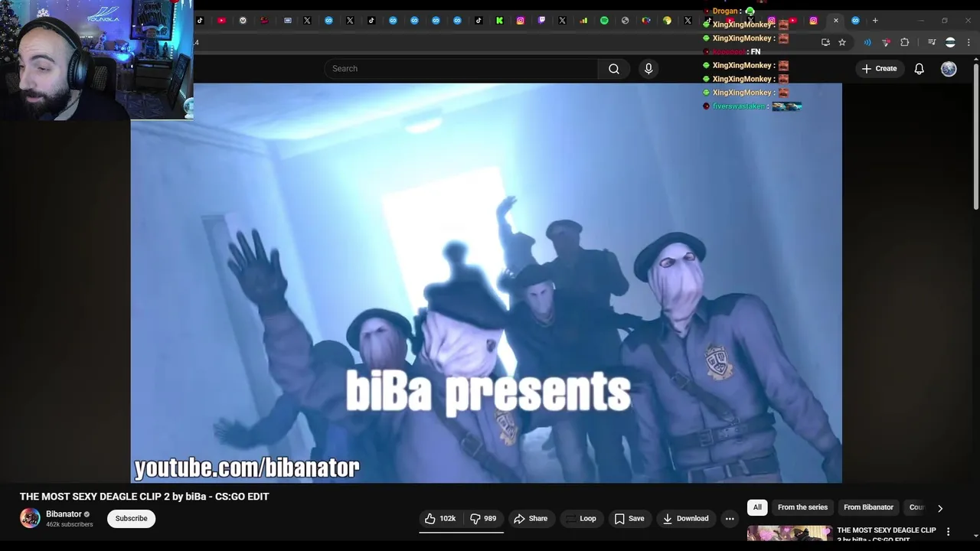The image size is (980, 551).
Task: Save the video to a playlist
Action: point(629,519)
